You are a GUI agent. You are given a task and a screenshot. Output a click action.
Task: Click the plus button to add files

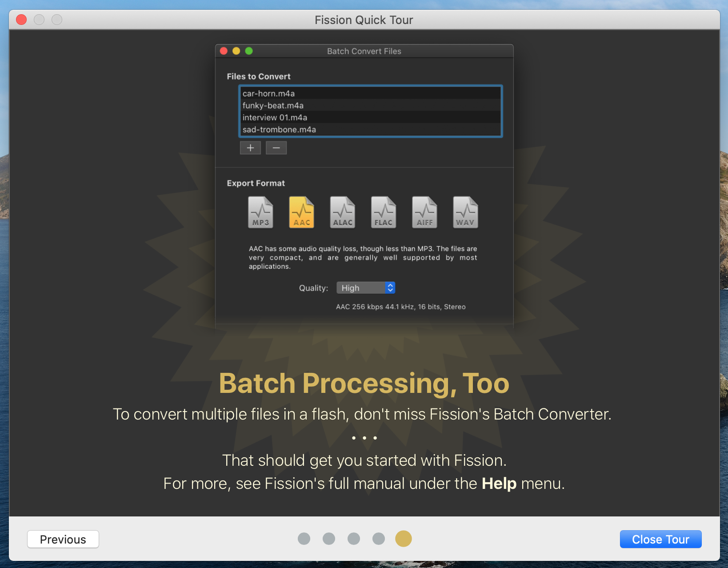[x=250, y=148]
